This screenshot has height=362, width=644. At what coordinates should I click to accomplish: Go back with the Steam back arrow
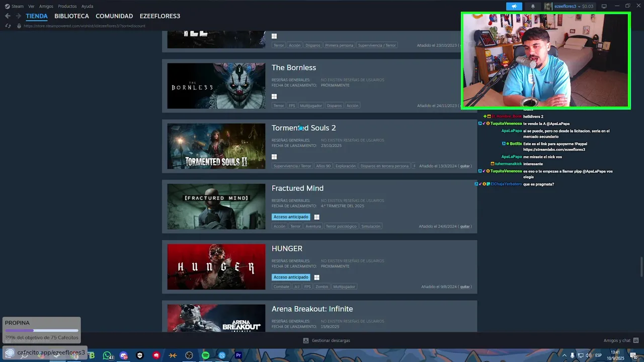(8, 16)
